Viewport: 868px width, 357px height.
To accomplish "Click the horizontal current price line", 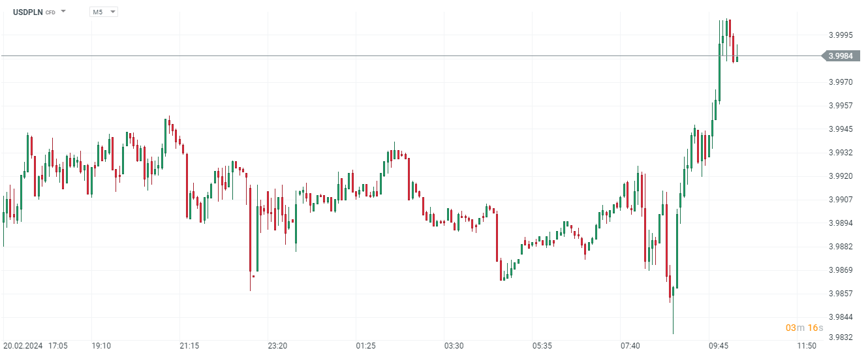I will 392,56.
